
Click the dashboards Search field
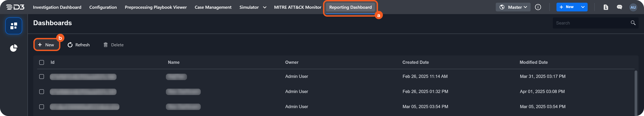click(x=590, y=23)
